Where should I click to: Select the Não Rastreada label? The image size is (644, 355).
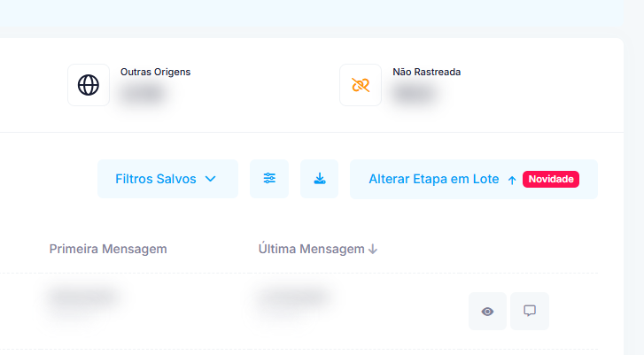(x=427, y=72)
